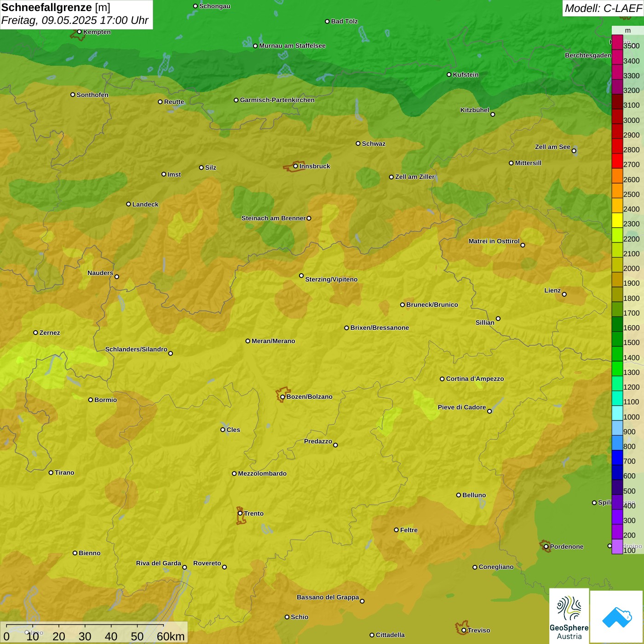Click the 'Garmisch-Partenkirchen' label
Screen dimensions: 644x644
277,100
